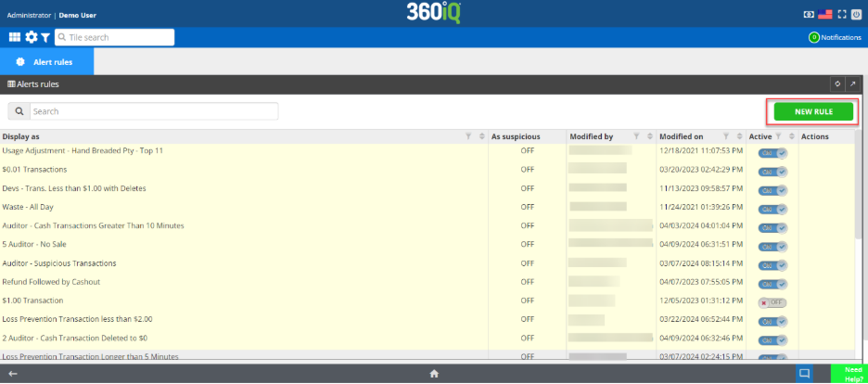Enter fullscreen mode using the expand icon
Screen dimensions: 868x384
click(841, 15)
